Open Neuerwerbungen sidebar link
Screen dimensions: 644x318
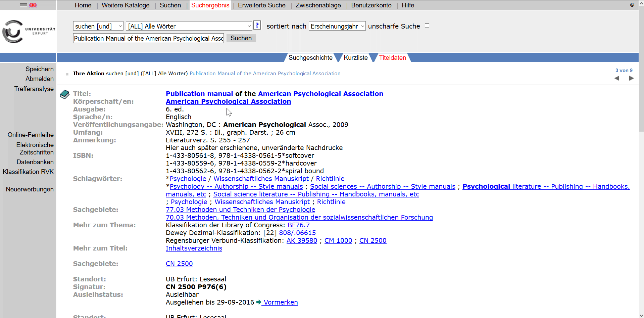point(30,189)
